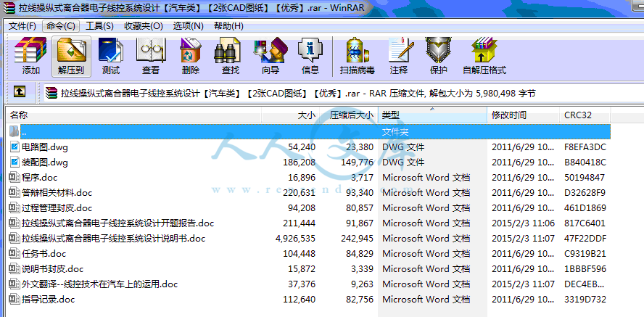Viewport: 644px width, 317px height.
Task: Sort by the 修改时间 column header
Action: point(524,115)
